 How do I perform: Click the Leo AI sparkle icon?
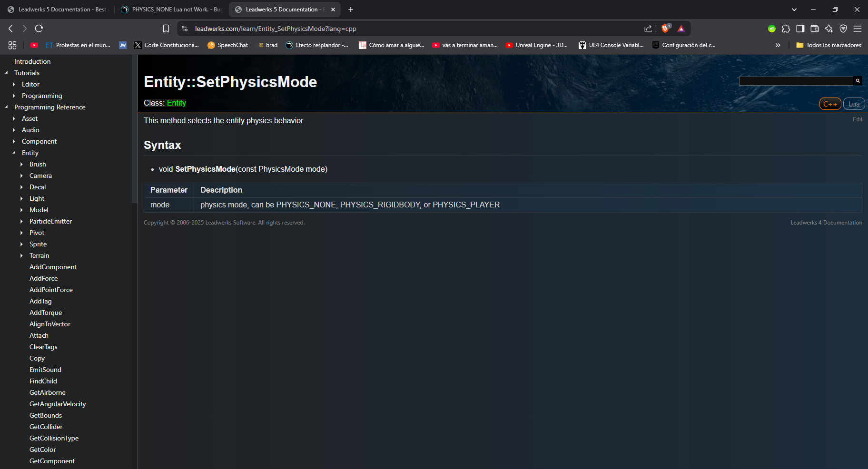coord(829,29)
